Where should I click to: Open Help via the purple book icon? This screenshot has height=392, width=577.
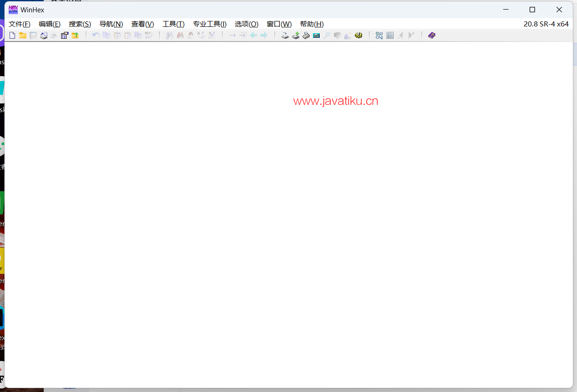coord(432,35)
